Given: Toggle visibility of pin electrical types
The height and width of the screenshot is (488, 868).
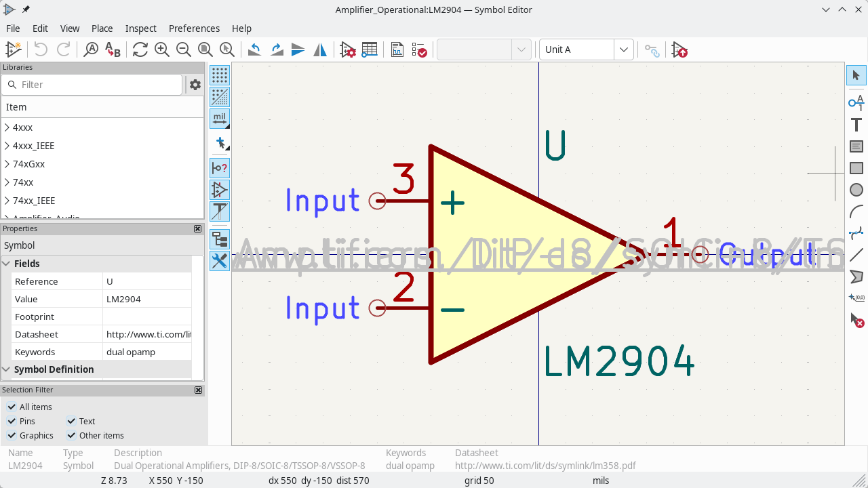Looking at the screenshot, I should point(220,167).
